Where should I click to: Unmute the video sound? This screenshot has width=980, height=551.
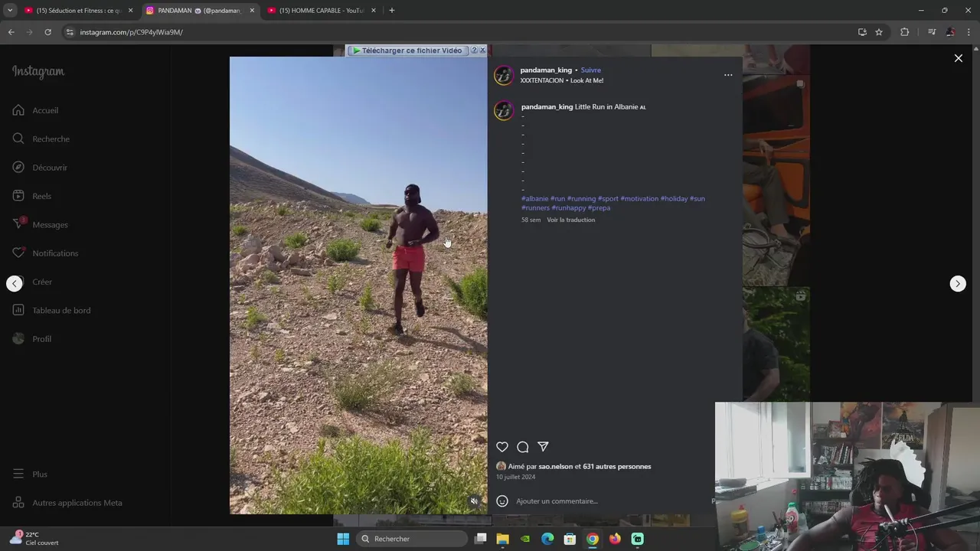tap(474, 501)
